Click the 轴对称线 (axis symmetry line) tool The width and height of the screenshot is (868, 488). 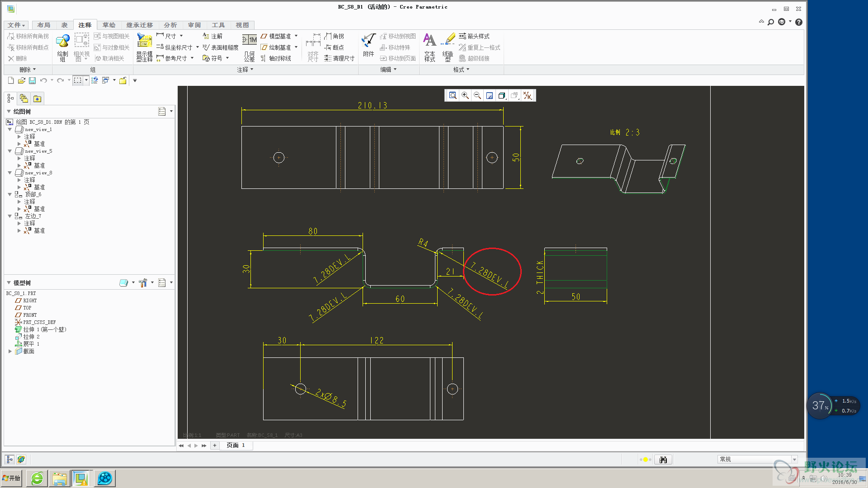pos(276,58)
